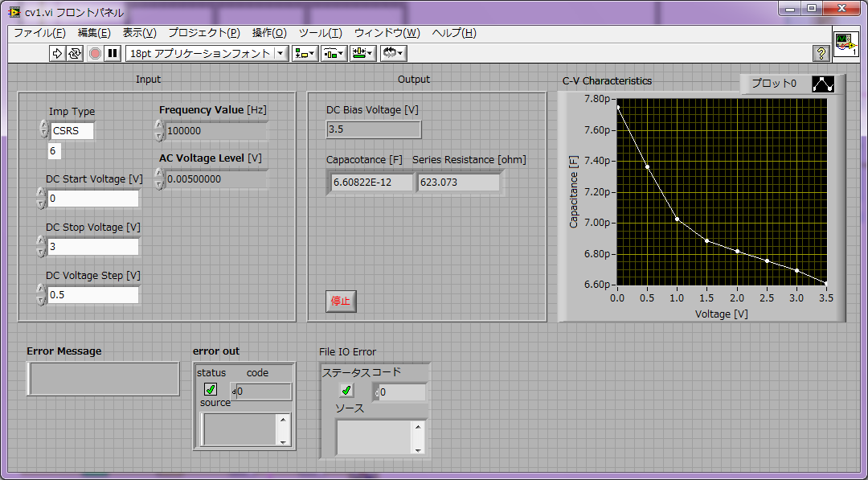The height and width of the screenshot is (480, 868).
Task: Click the 7.80p Y-axis maximum label
Action: (596, 99)
